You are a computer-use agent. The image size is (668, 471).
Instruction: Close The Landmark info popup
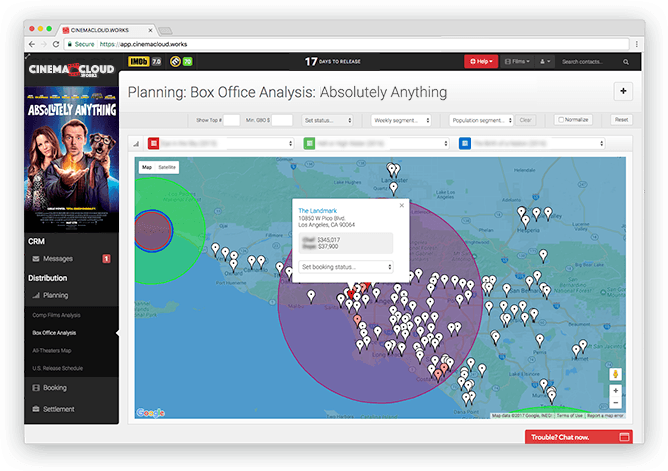(401, 205)
